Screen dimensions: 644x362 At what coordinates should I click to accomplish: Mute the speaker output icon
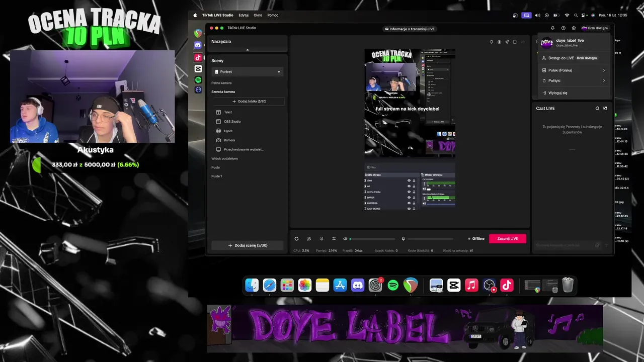345,239
